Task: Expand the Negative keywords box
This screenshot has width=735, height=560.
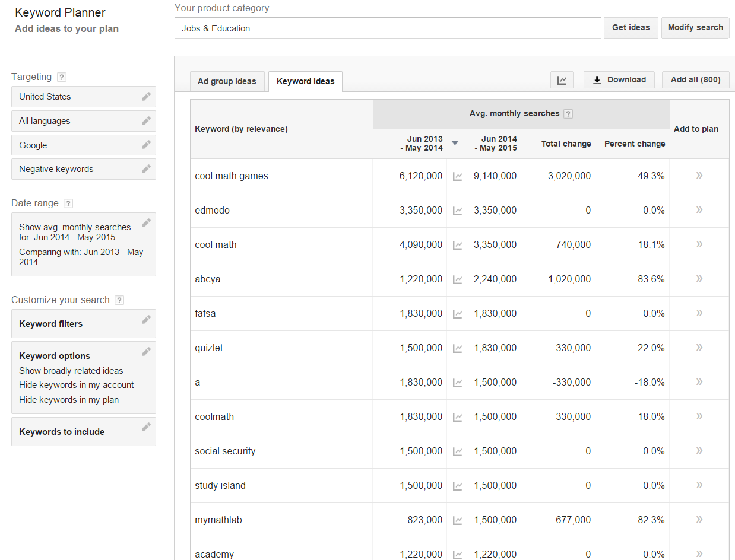Action: 84,169
